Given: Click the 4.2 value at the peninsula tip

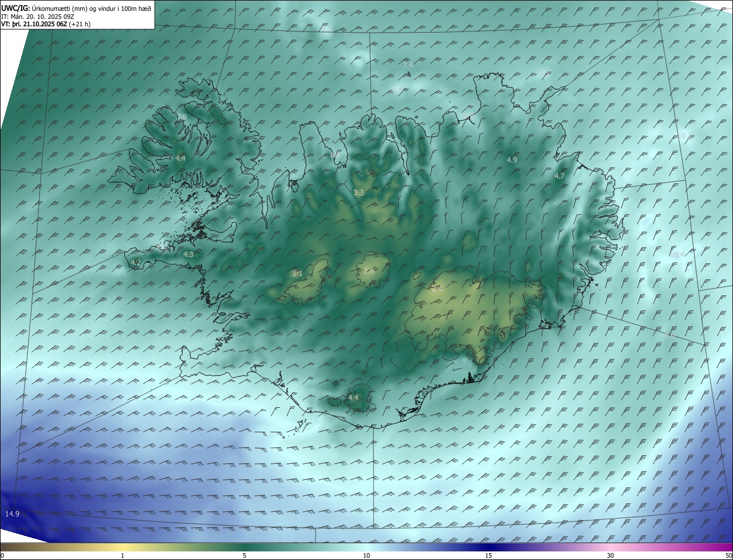Looking at the screenshot, I should click(136, 262).
